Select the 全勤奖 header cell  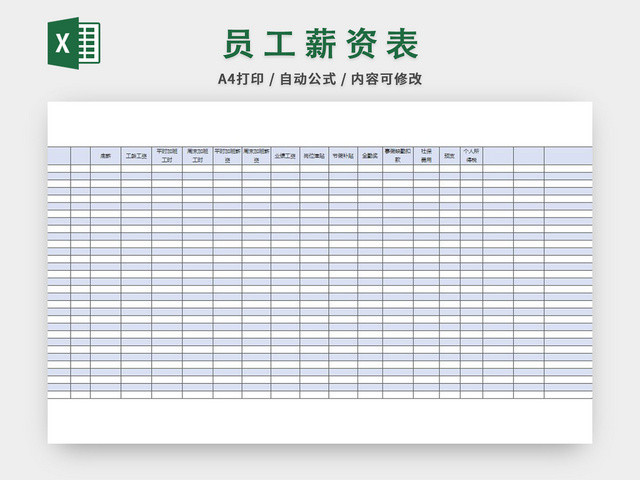pyautogui.click(x=370, y=156)
